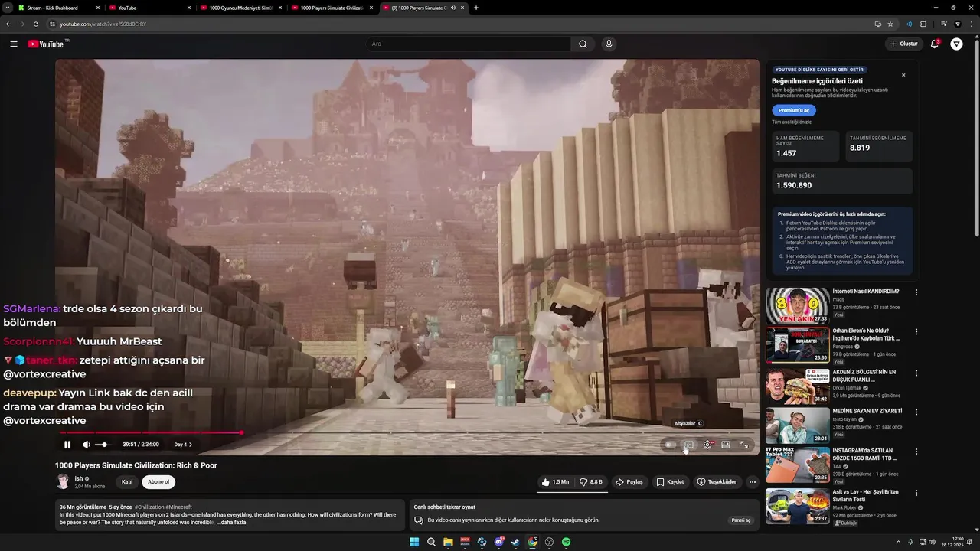The width and height of the screenshot is (980, 551).
Task: Open the browser extensions puzzle icon
Action: coord(923,24)
